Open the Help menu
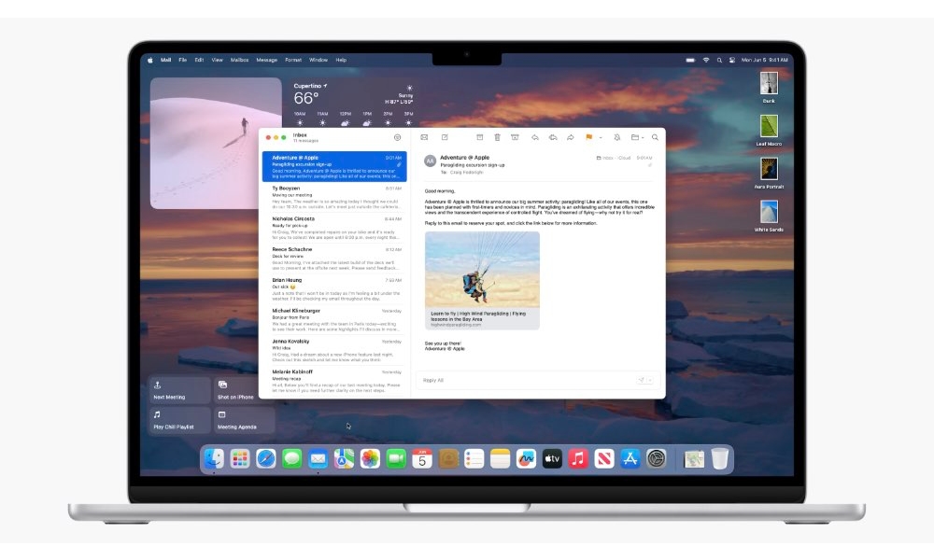 pos(341,60)
